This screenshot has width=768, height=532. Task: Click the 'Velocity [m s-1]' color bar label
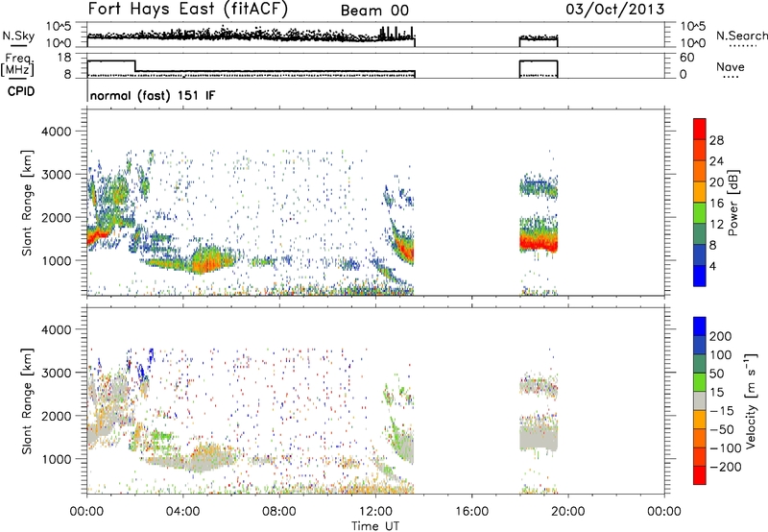tap(751, 400)
